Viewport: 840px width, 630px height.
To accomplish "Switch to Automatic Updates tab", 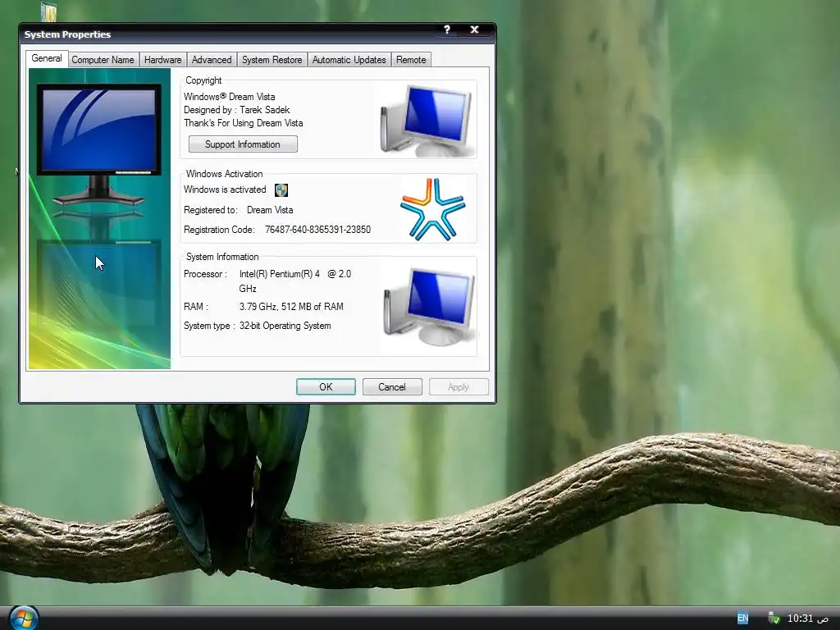I will click(349, 60).
